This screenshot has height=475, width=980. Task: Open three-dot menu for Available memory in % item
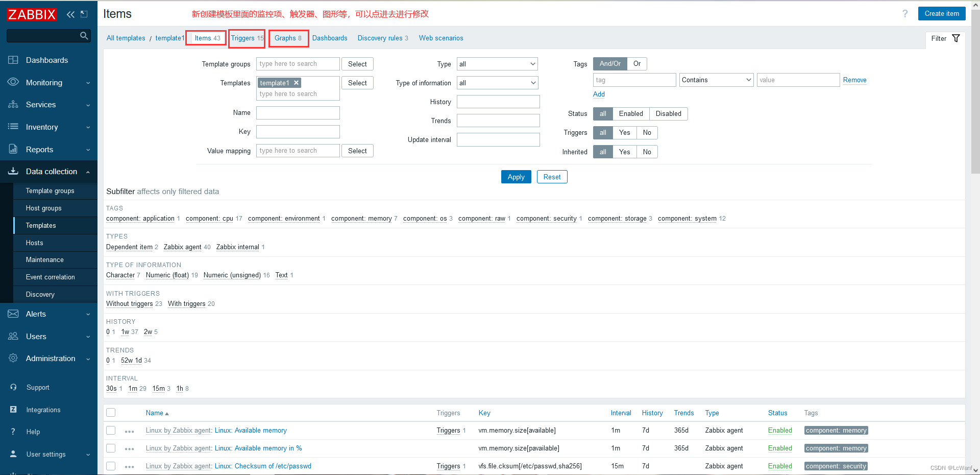[130, 449]
